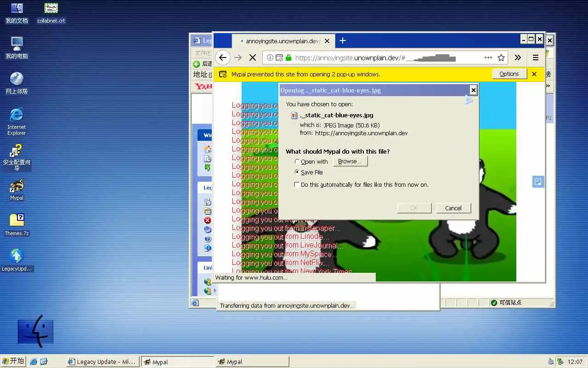This screenshot has width=588, height=368.
Task: Close the Opening file dialog with its X
Action: tap(473, 90)
